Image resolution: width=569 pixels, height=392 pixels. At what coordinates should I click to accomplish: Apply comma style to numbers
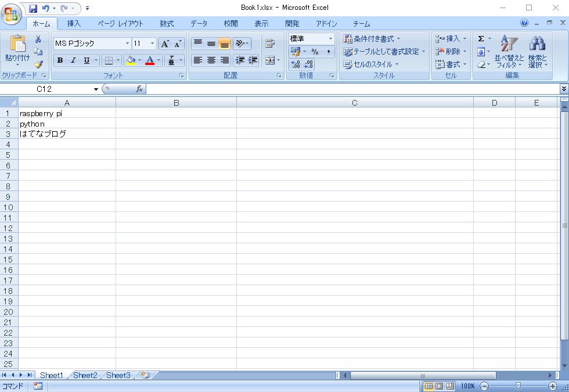point(328,52)
